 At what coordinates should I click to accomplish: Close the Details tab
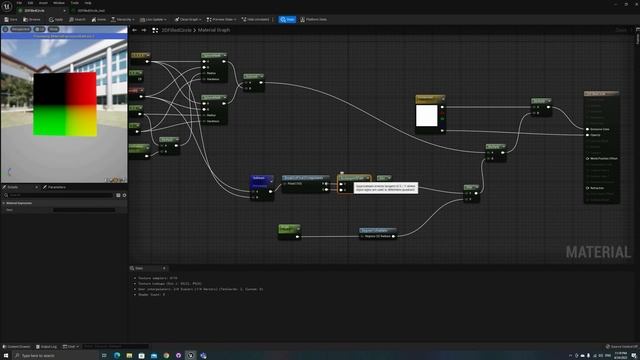tap(36, 187)
